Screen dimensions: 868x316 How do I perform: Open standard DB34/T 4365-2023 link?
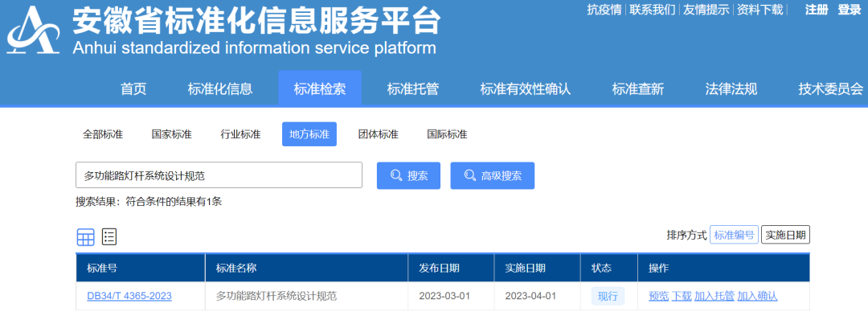129,296
